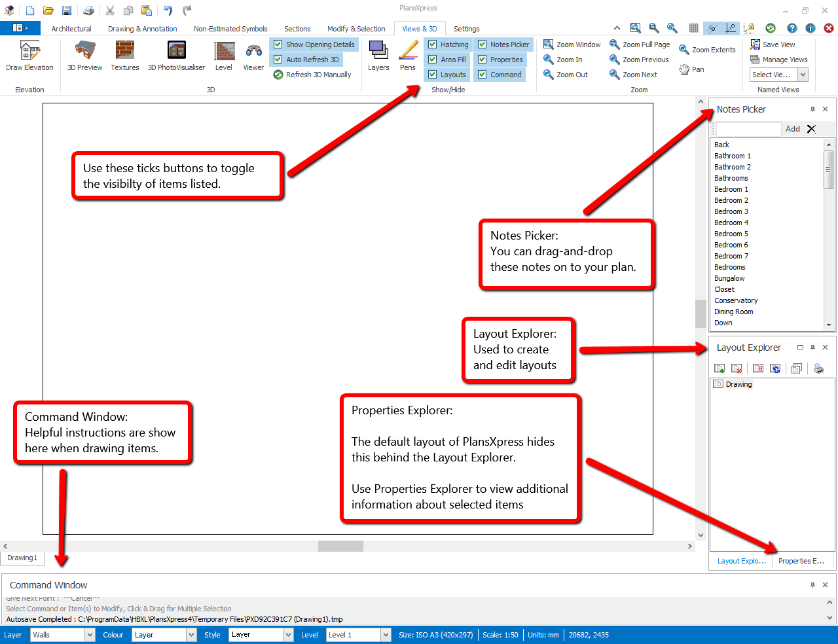
Task: Toggle the Notes Picker checkbox
Action: 483,45
